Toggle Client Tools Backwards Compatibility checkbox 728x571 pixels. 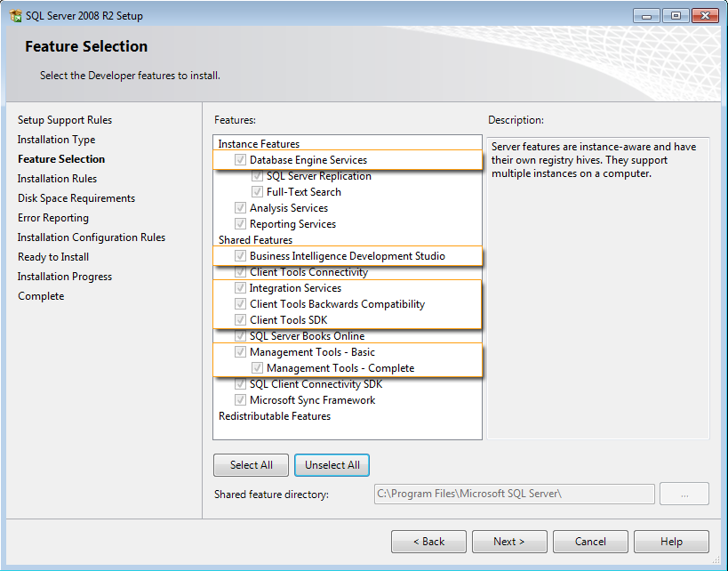tap(240, 304)
